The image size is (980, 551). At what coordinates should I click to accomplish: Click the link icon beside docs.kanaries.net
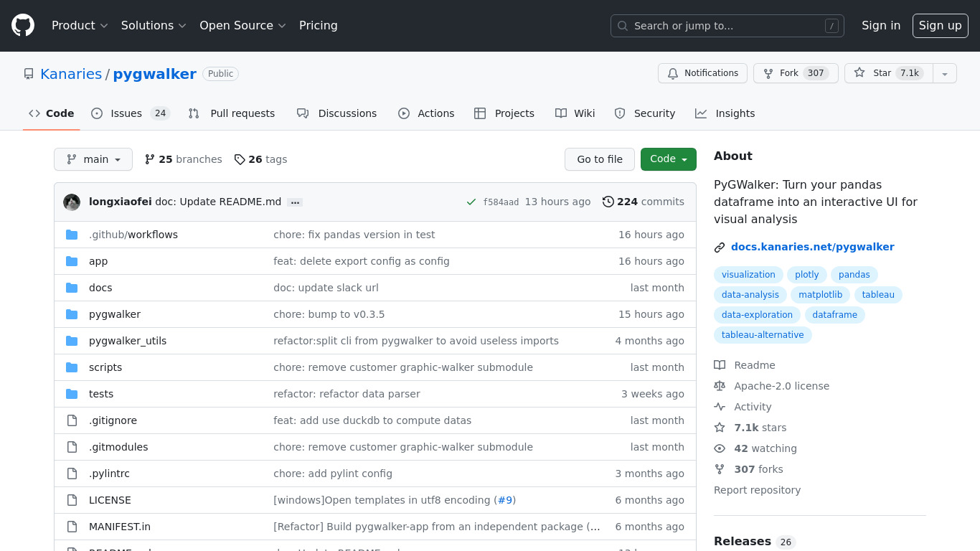click(x=720, y=248)
